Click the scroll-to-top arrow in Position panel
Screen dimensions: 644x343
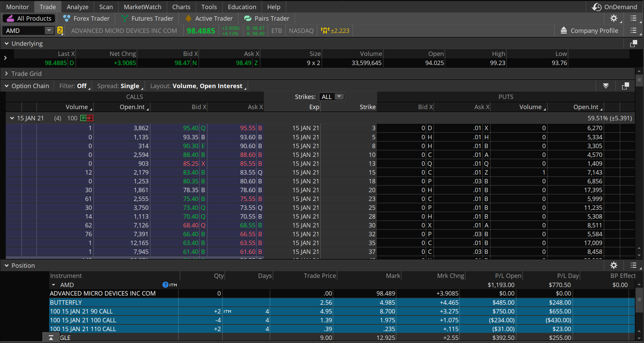[51, 338]
